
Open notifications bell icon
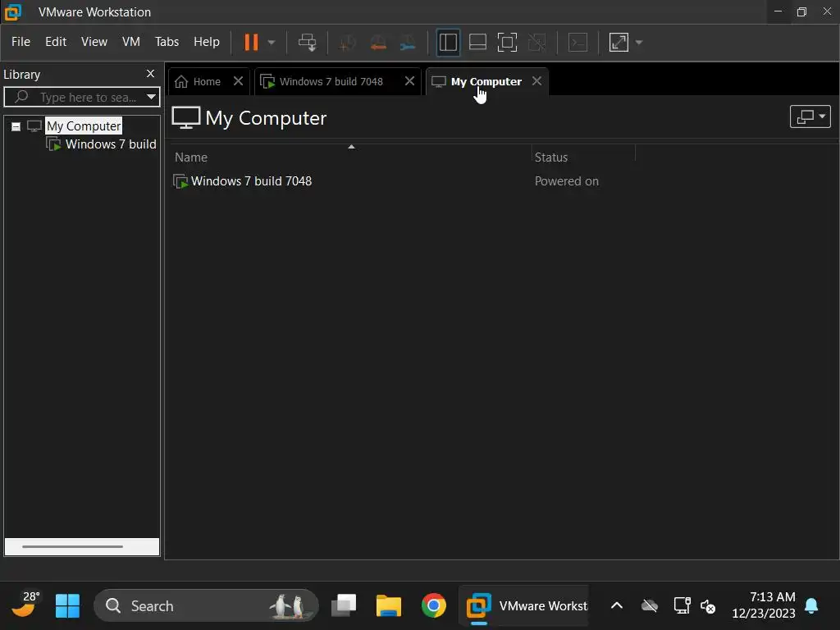[x=811, y=605]
